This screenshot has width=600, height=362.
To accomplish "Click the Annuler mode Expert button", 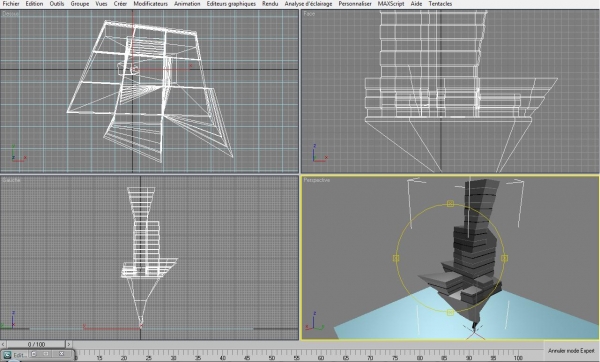I will [x=571, y=351].
